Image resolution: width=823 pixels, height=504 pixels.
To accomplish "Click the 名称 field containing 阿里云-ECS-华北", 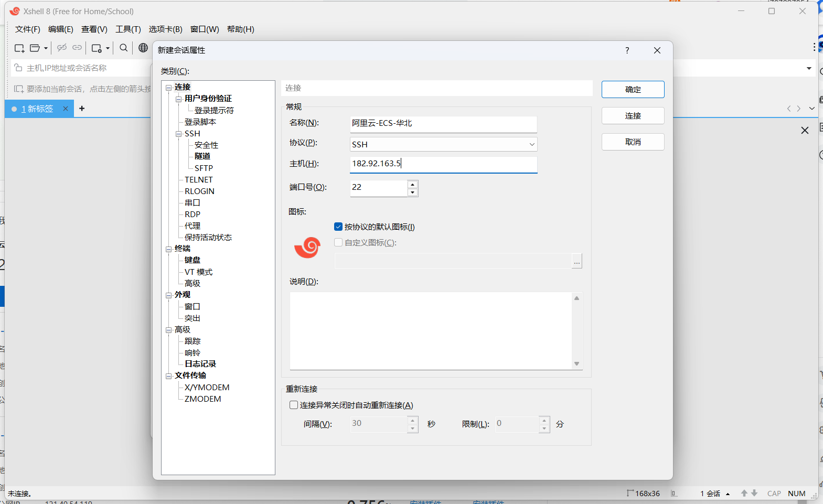I will pyautogui.click(x=444, y=124).
